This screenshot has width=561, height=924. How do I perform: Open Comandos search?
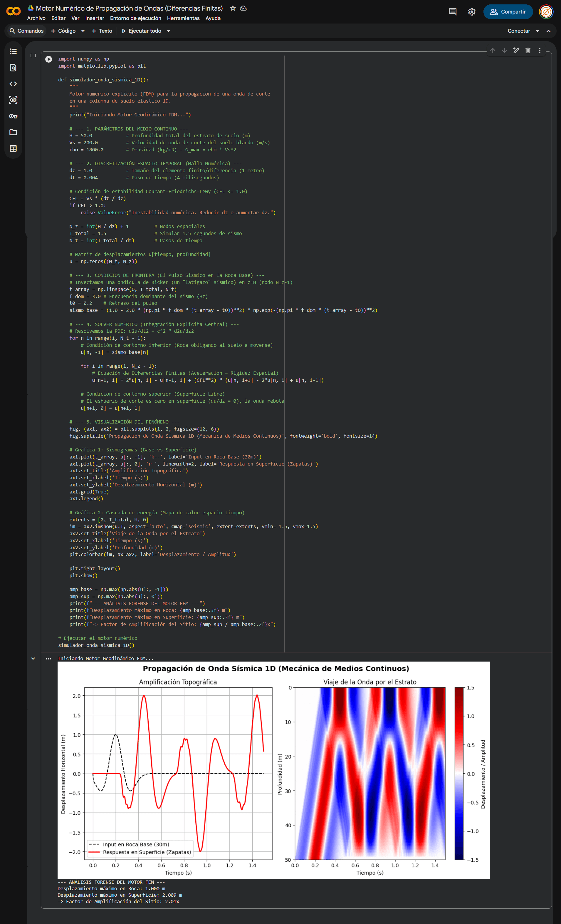[27, 31]
